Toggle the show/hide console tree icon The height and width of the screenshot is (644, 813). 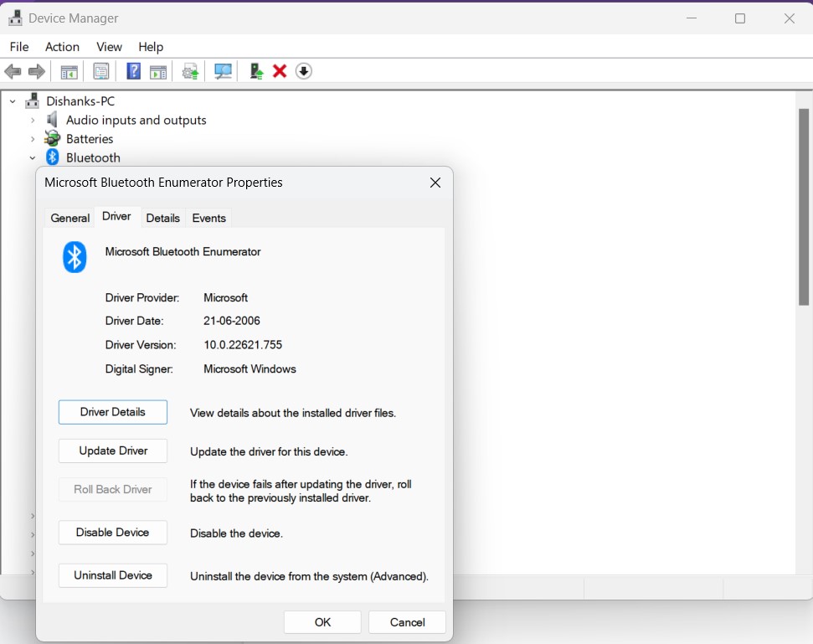point(69,72)
